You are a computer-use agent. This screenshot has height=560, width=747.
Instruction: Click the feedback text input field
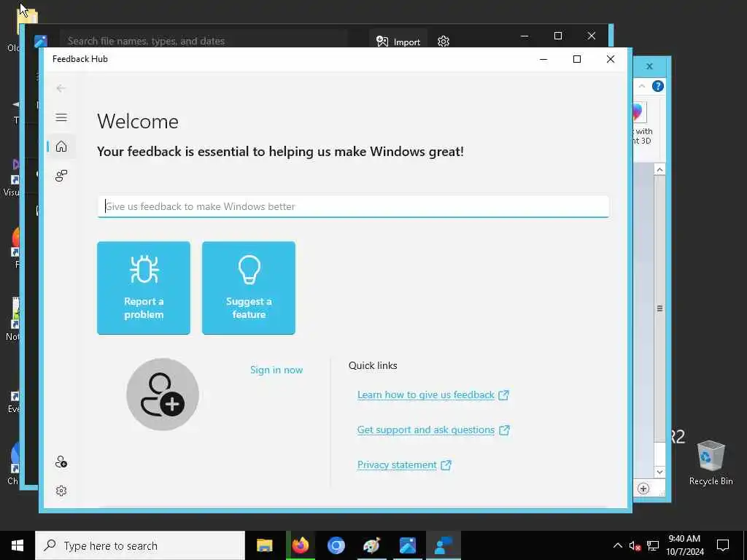click(x=353, y=206)
